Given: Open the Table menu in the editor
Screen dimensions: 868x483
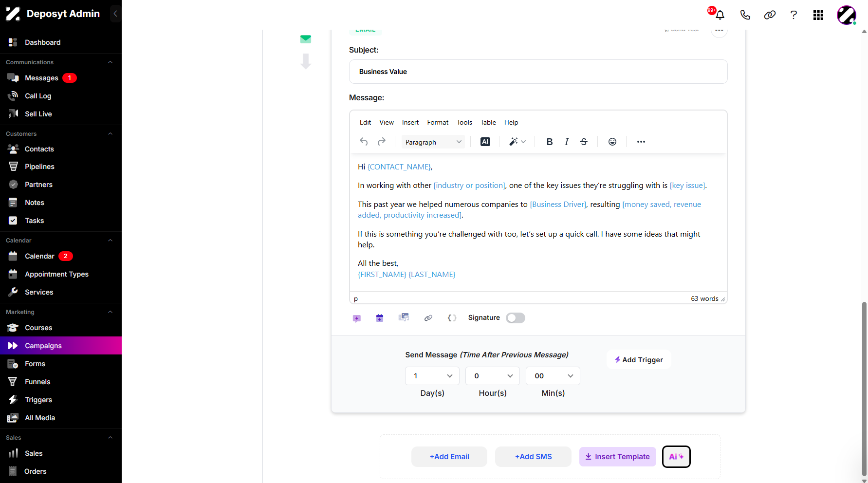Looking at the screenshot, I should pyautogui.click(x=488, y=122).
